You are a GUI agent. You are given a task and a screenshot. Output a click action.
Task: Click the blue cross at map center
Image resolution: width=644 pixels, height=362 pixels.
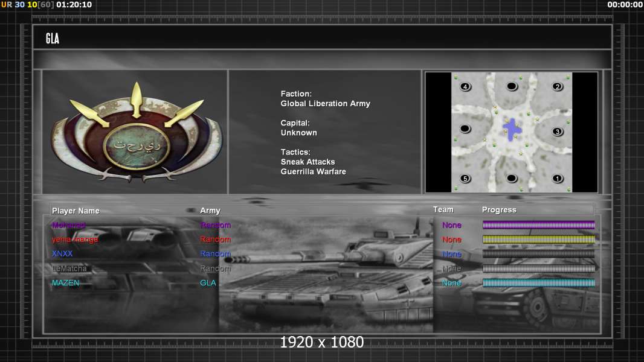coord(512,129)
